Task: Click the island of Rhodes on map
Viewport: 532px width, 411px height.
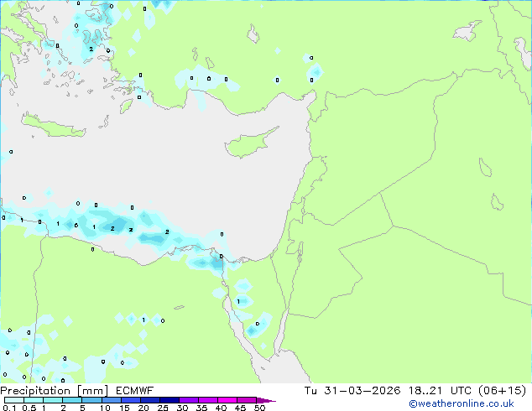Action: (x=126, y=107)
